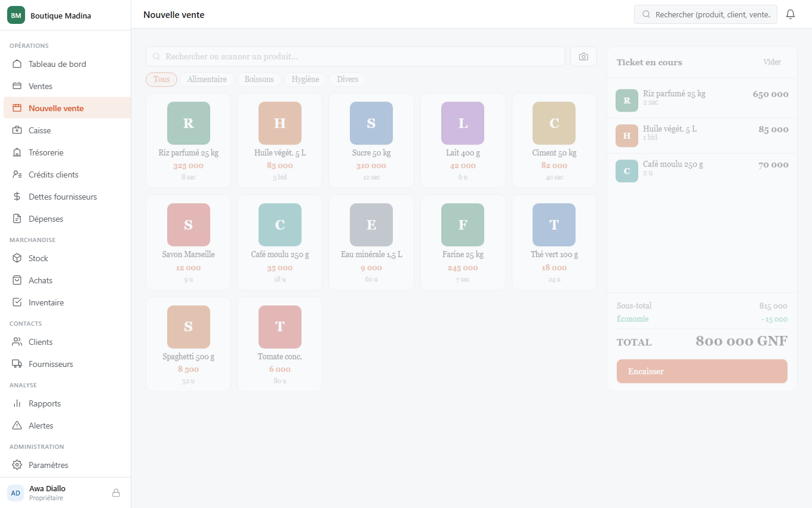Open Dépenses page
The width and height of the screenshot is (812, 508).
[67, 219]
